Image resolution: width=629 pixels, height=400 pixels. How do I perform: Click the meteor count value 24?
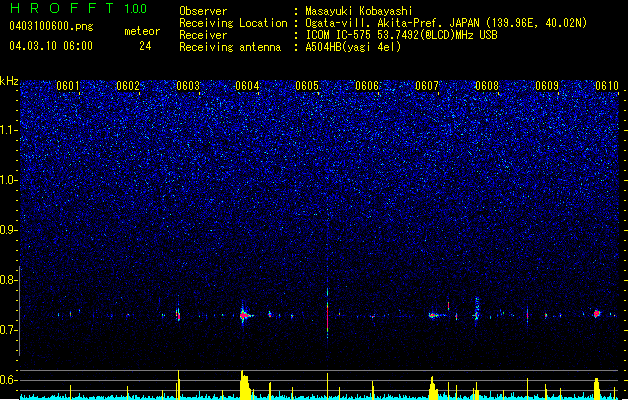[145, 46]
